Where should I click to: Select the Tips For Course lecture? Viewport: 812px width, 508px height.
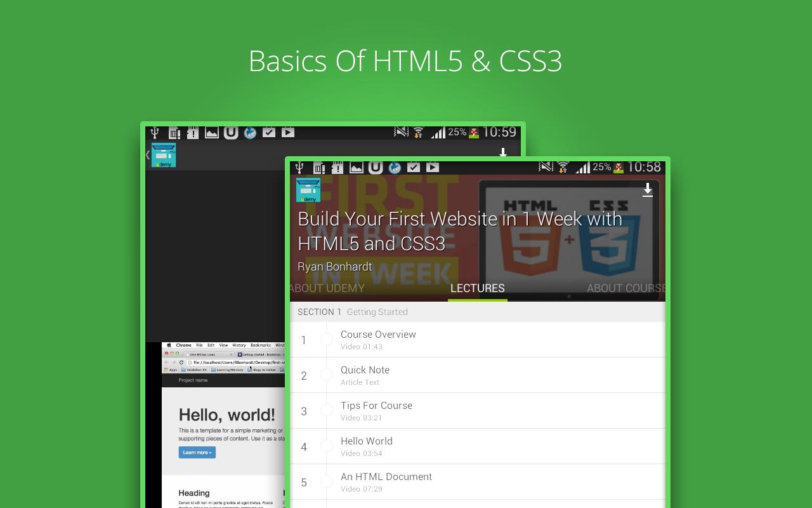(x=376, y=410)
